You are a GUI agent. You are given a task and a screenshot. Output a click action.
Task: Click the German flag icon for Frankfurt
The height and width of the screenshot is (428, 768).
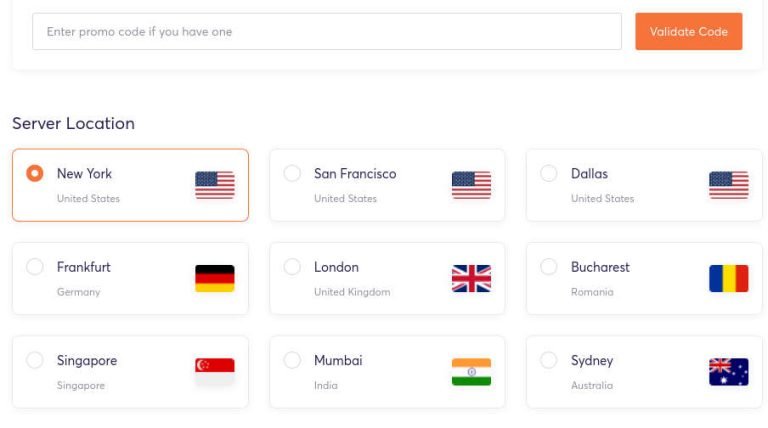(215, 278)
